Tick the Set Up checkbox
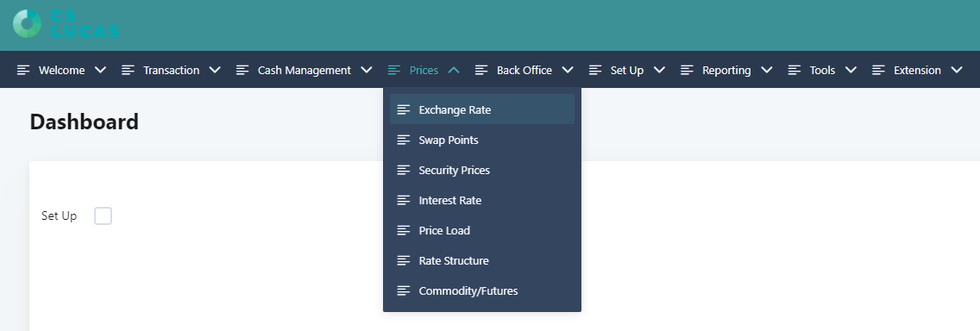 click(x=104, y=216)
